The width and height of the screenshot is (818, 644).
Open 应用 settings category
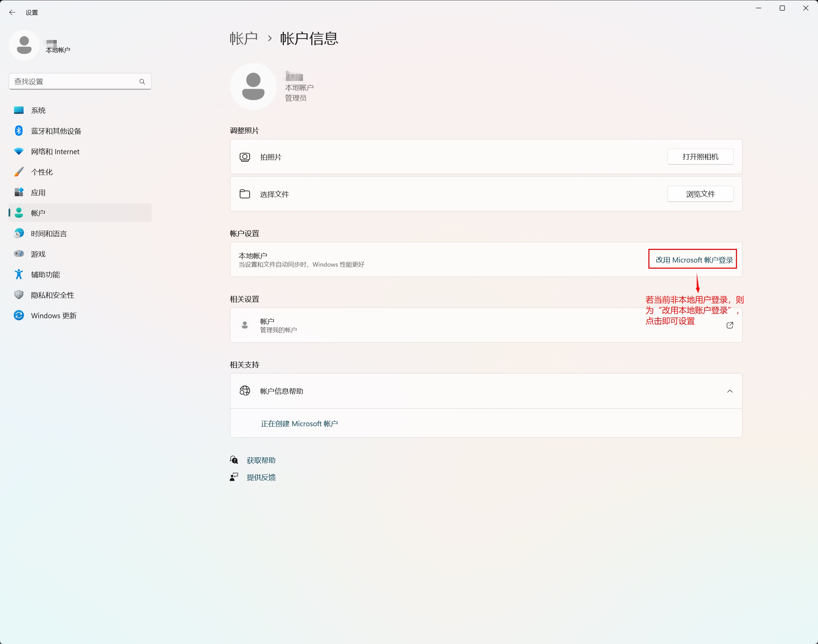(38, 193)
